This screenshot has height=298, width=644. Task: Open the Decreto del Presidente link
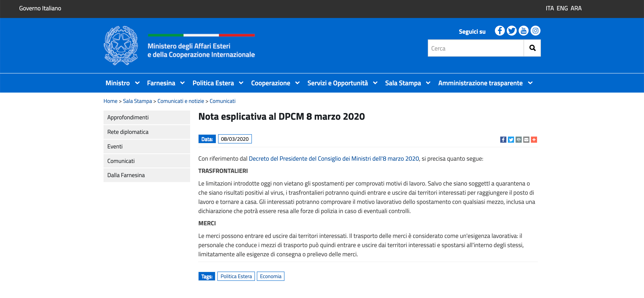(333, 159)
